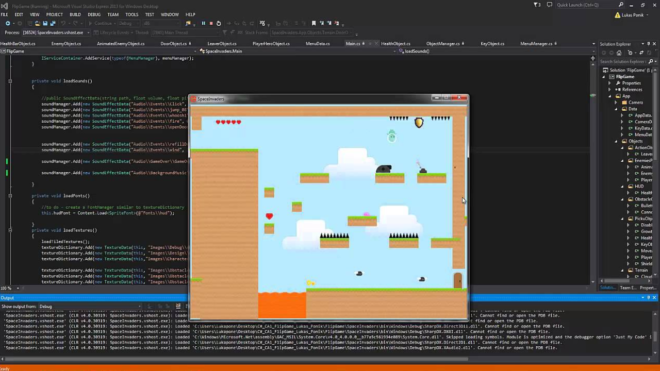Click Clear All in Output toolbar

coord(178,307)
